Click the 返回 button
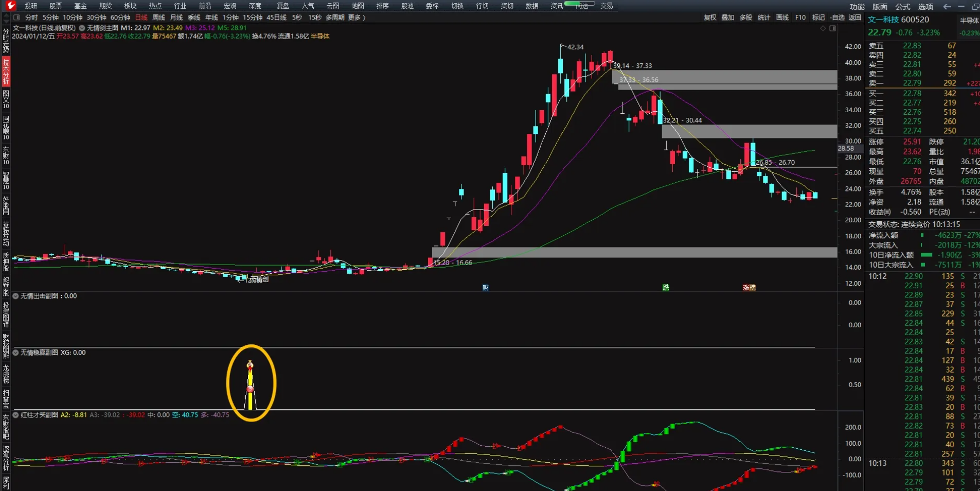This screenshot has width=980, height=491. [x=854, y=17]
